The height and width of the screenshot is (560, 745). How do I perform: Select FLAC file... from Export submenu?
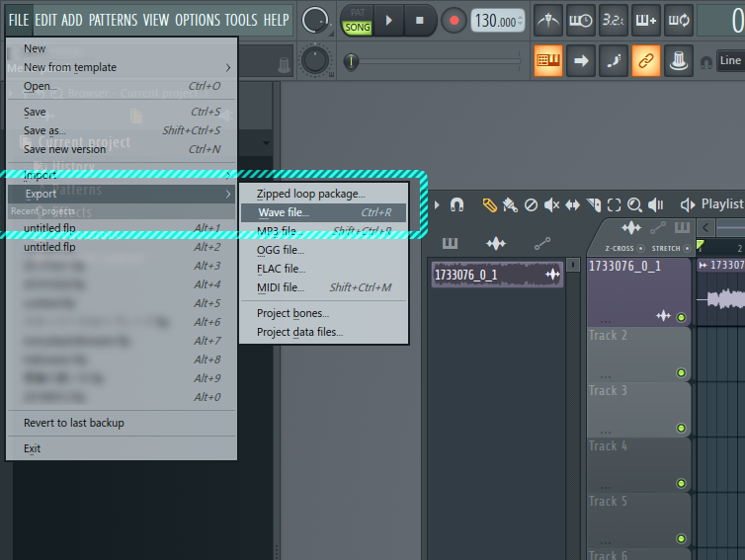323,269
